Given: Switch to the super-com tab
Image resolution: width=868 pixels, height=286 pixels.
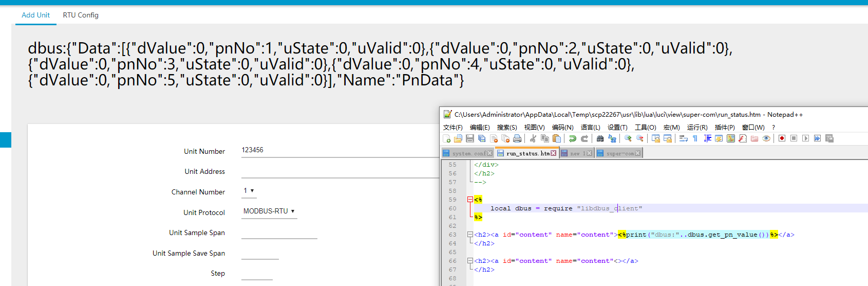Looking at the screenshot, I should point(618,153).
